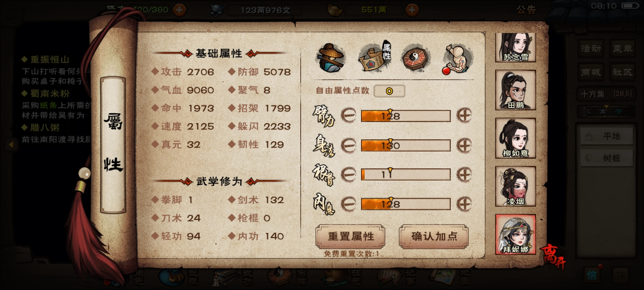Click the 臂力 attribute slider bar
644x290 pixels.
click(x=406, y=116)
